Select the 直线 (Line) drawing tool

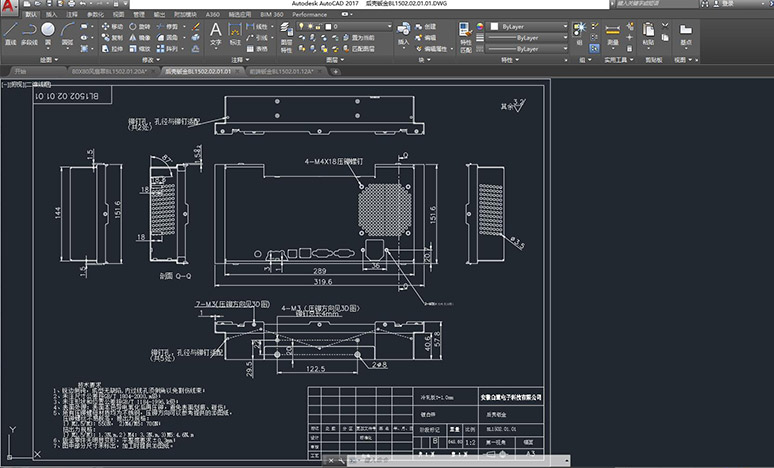[9, 31]
